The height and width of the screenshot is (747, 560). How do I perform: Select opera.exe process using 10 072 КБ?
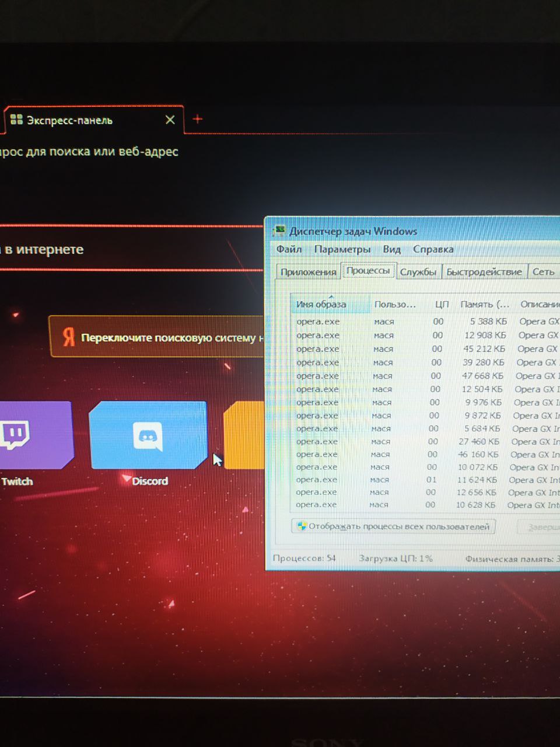coord(426,467)
